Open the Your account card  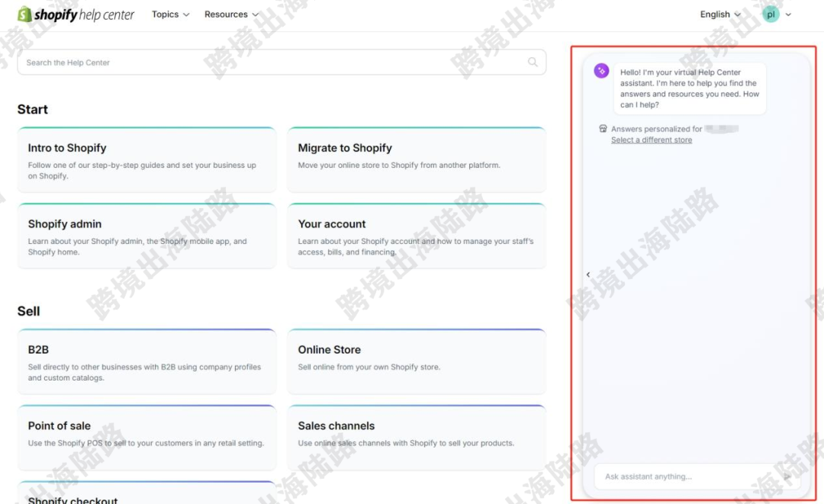[417, 236]
